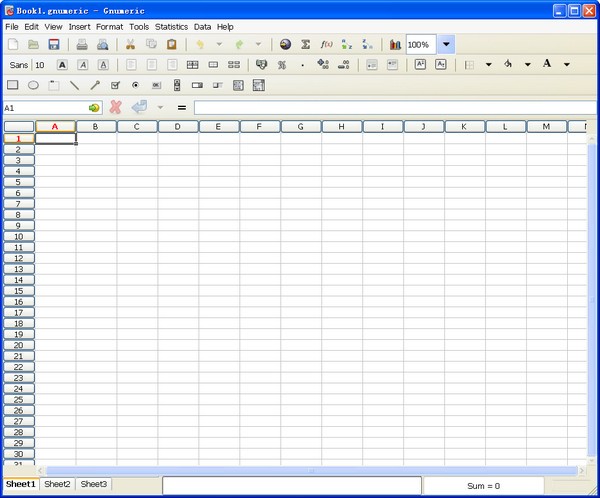Viewport: 600px width, 498px height.
Task: Toggle bold formatting
Action: tap(62, 65)
